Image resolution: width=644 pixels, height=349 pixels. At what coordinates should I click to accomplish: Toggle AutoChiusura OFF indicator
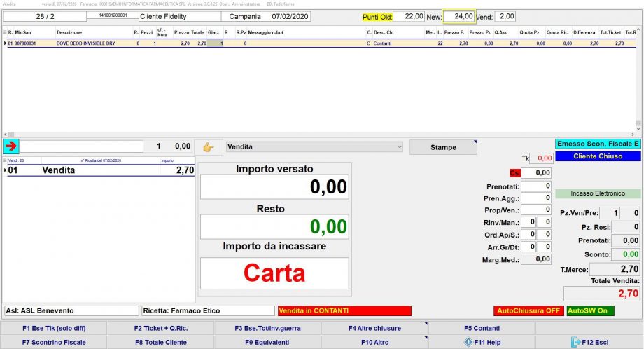coord(528,310)
